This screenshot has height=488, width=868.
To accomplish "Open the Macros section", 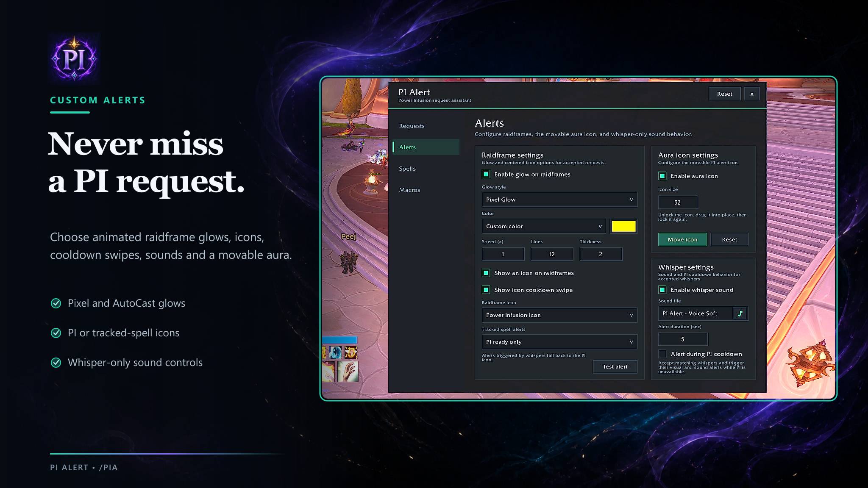I will point(426,190).
